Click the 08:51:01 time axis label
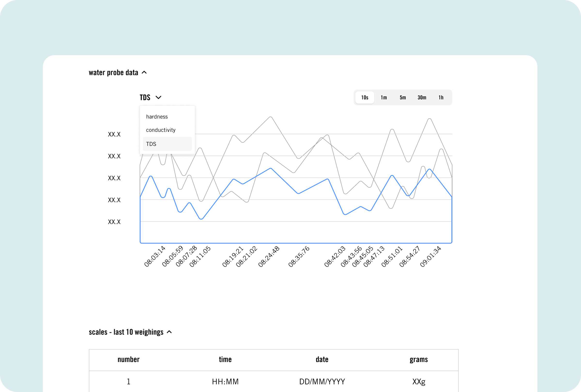581x392 pixels. coord(392,256)
